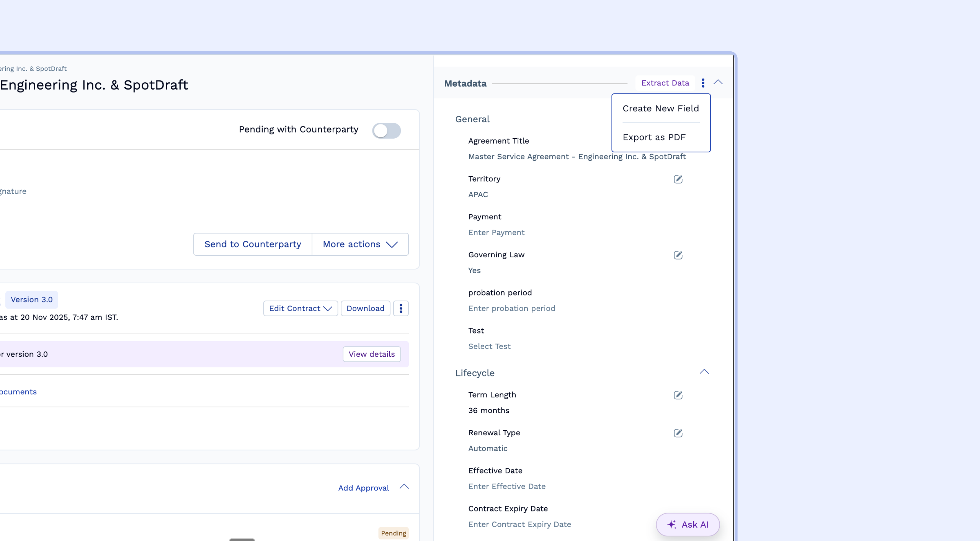Edit the Governing Law field

[678, 255]
